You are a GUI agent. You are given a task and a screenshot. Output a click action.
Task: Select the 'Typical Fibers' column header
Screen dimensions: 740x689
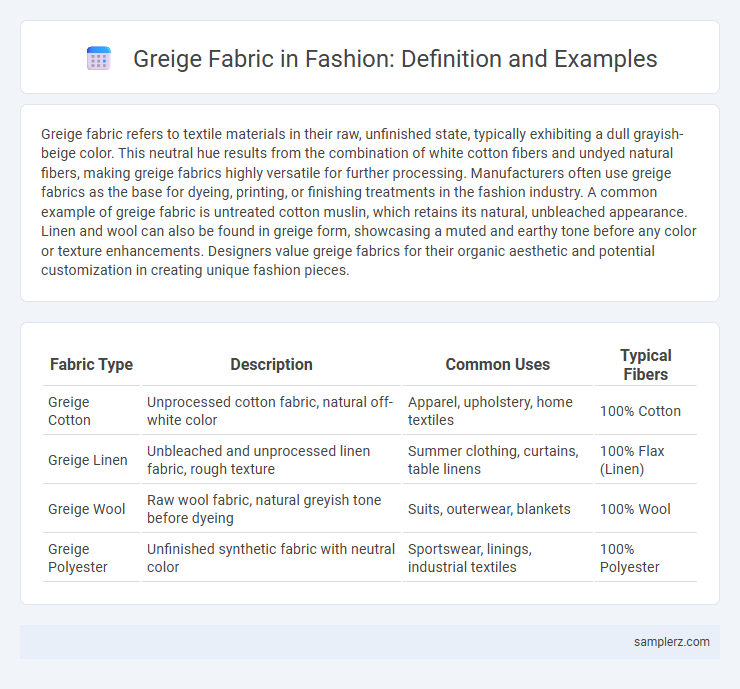click(646, 365)
